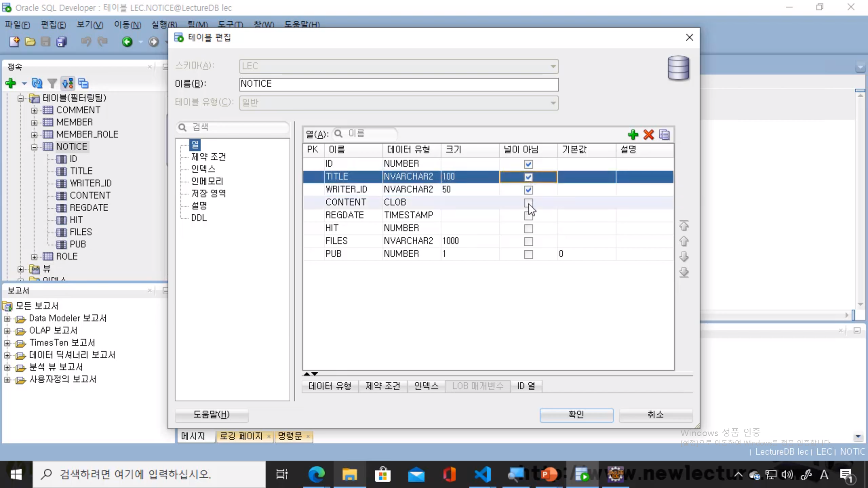Click the table name input field NOTICE

click(x=398, y=84)
